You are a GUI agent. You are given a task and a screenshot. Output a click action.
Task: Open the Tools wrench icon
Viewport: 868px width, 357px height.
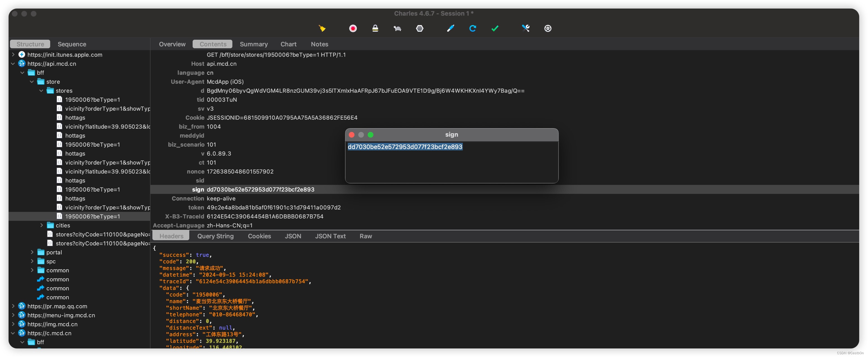pyautogui.click(x=525, y=28)
